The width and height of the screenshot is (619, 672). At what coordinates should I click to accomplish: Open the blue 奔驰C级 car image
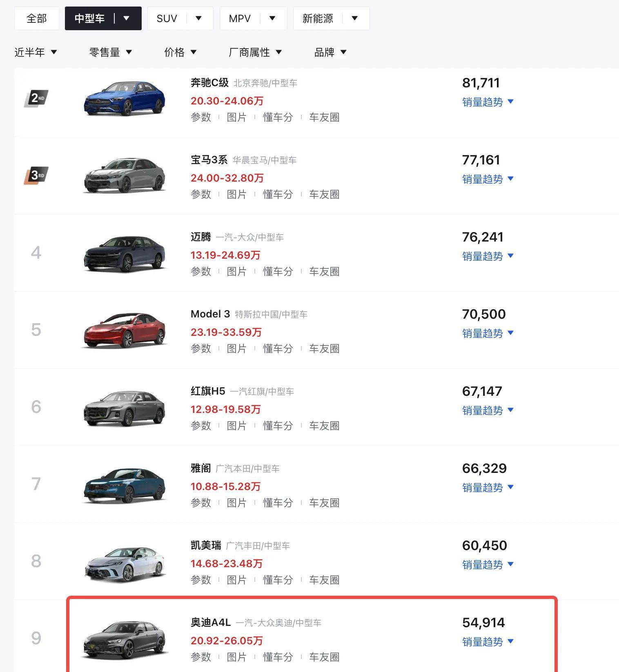125,99
